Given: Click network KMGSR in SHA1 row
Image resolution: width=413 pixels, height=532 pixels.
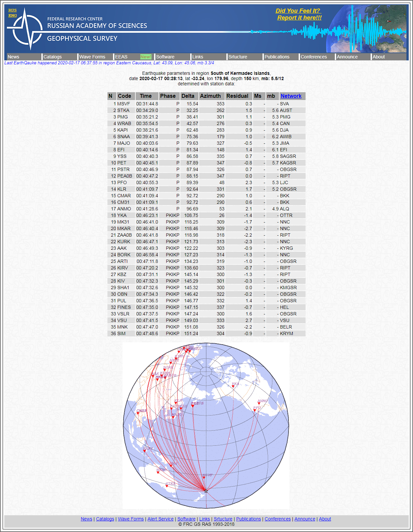Looking at the screenshot, I should click(288, 287).
